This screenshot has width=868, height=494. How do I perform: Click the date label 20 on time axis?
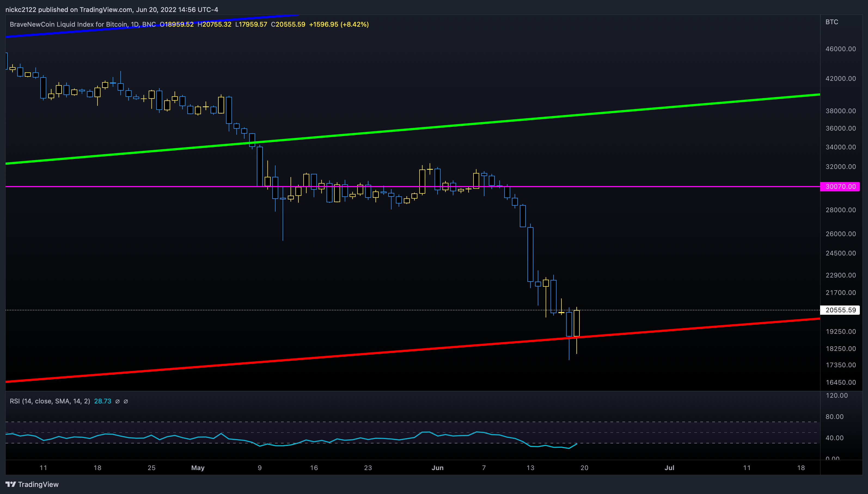pos(585,468)
